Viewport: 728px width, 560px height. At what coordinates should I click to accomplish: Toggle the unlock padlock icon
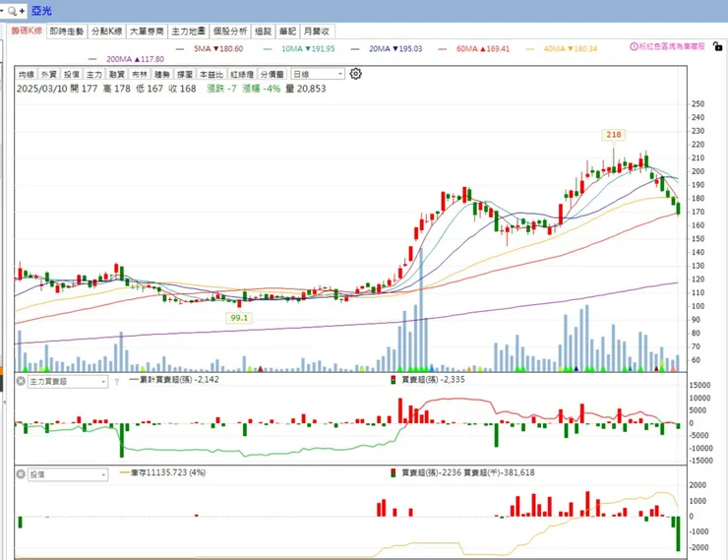(x=718, y=46)
